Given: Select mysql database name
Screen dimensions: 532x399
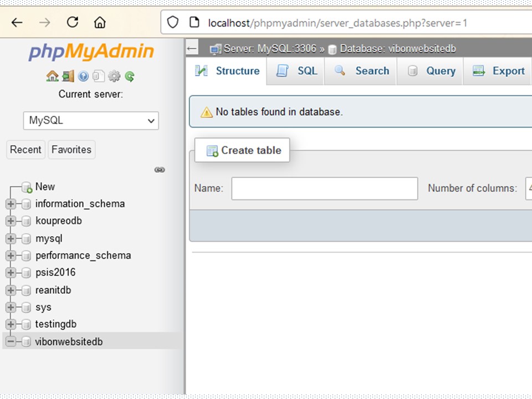Looking at the screenshot, I should click(x=49, y=238).
